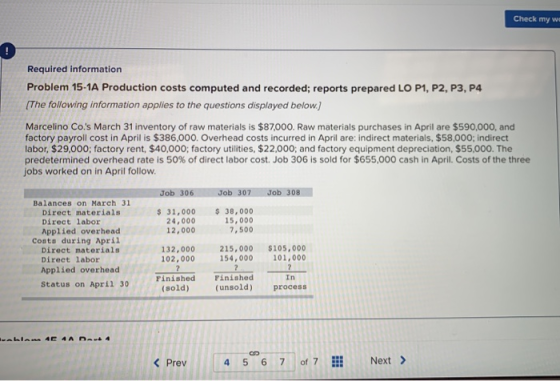Click the Check my work button
560x381 pixels.
tap(532, 19)
